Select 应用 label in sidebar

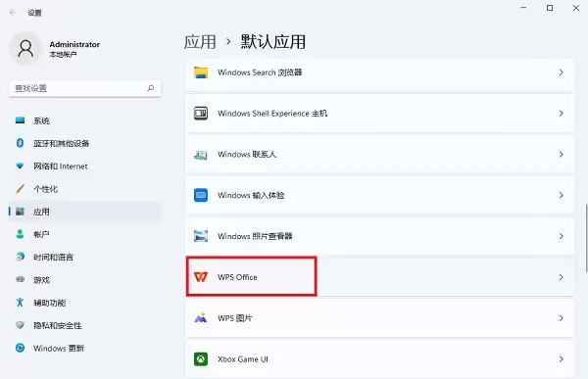point(41,212)
